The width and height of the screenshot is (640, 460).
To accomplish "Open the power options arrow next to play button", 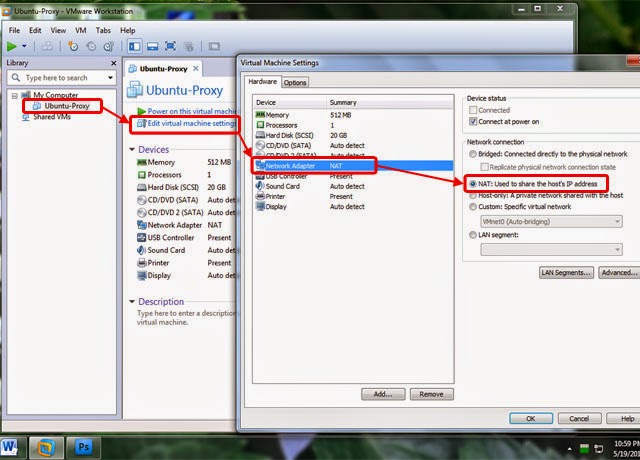I will point(24,46).
